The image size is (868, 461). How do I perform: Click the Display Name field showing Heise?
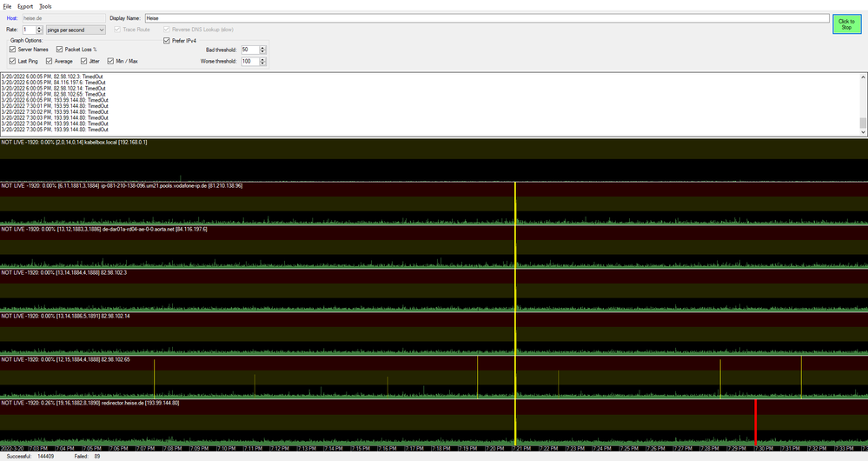[x=487, y=18]
